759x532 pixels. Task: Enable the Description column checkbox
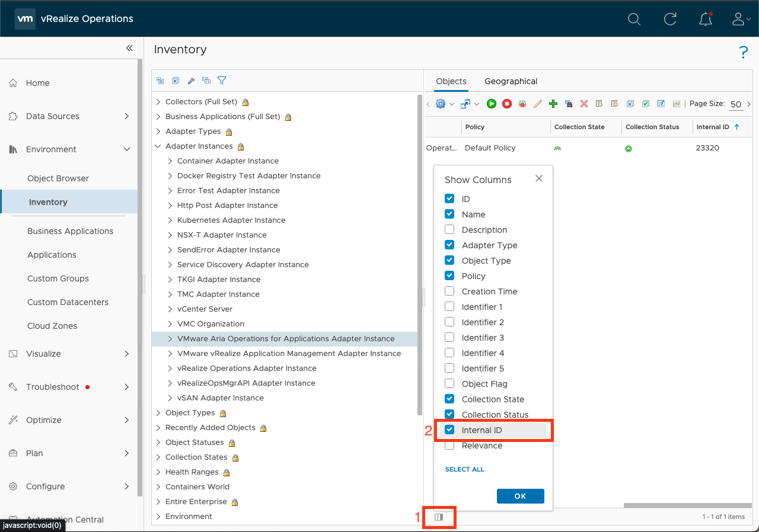pos(449,230)
